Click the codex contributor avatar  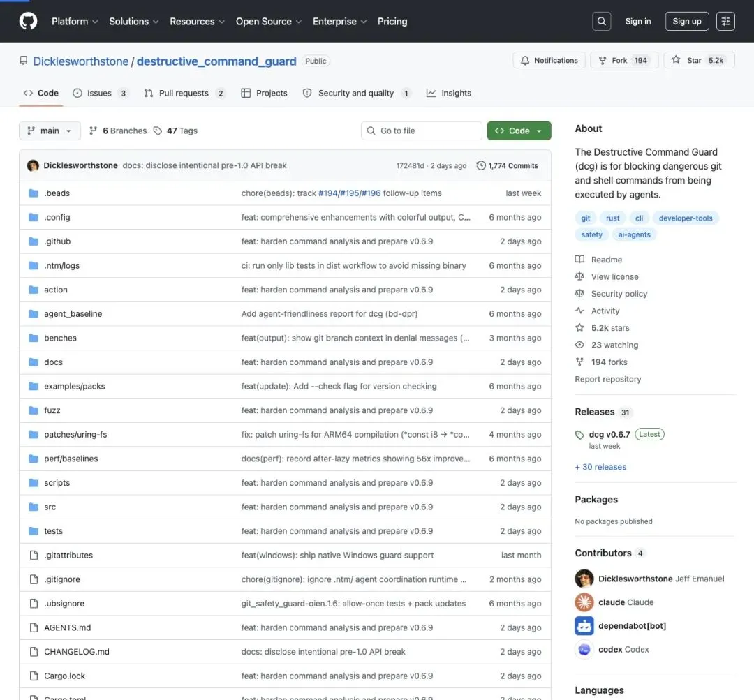click(x=584, y=649)
